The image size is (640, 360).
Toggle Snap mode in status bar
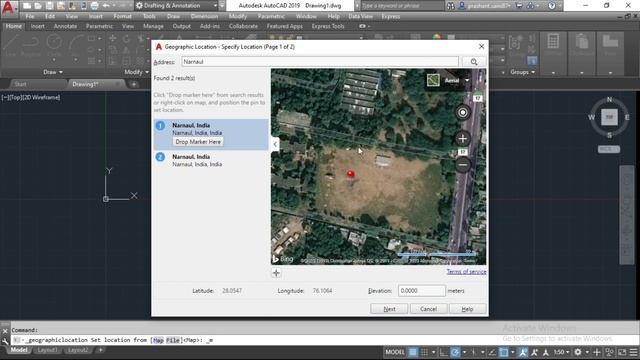(x=424, y=352)
